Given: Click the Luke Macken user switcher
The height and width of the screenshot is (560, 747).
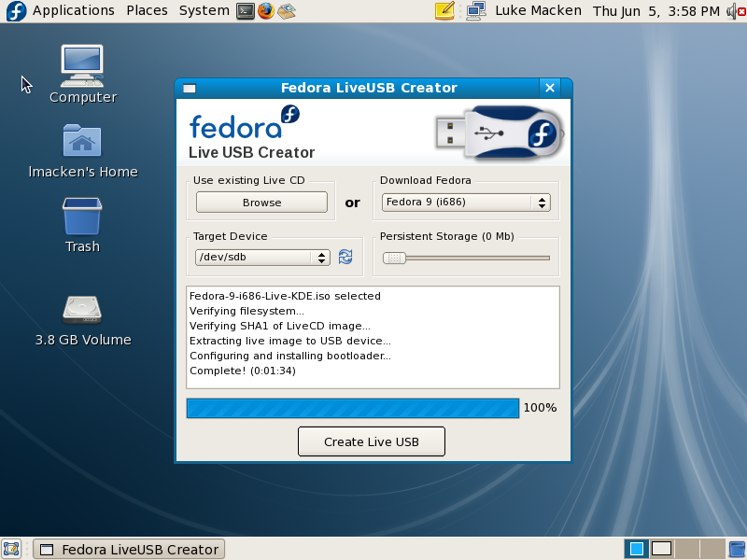Looking at the screenshot, I should (x=539, y=10).
